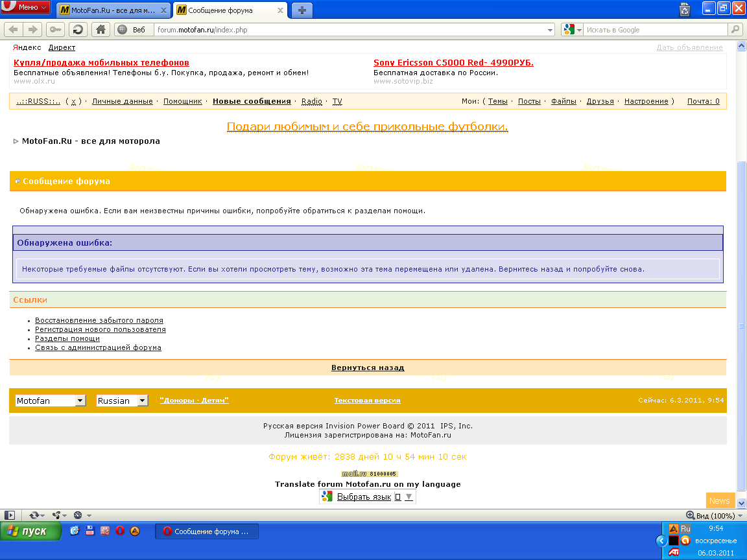Click the Веб globe badge in address bar

(134, 30)
